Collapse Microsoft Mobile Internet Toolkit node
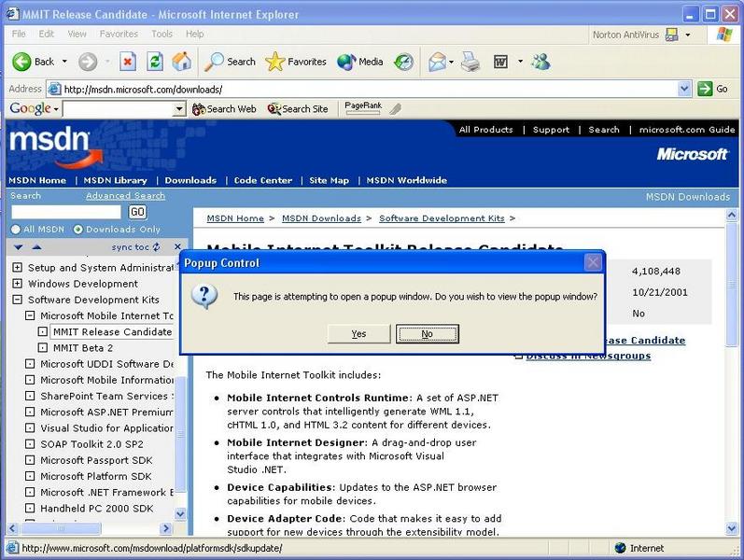 point(30,315)
